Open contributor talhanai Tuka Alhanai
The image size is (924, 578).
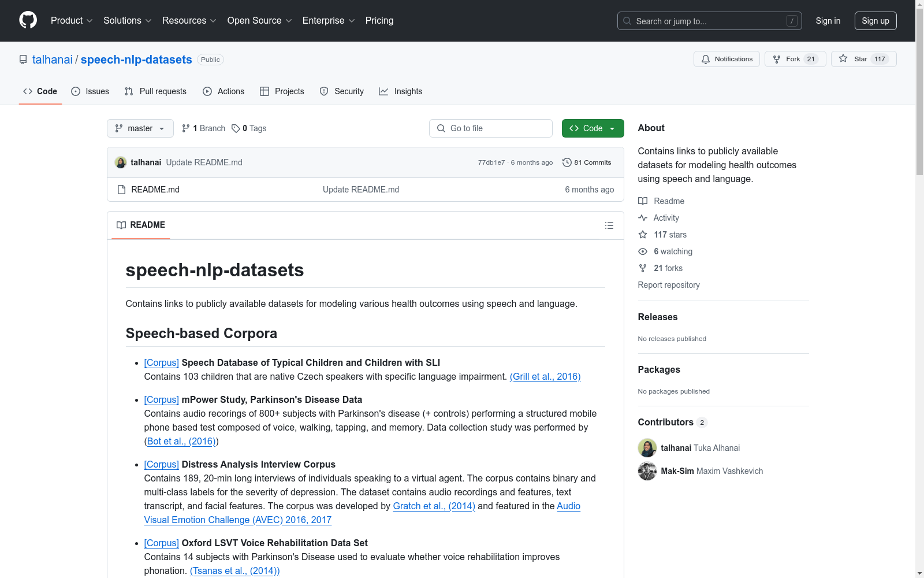point(701,448)
